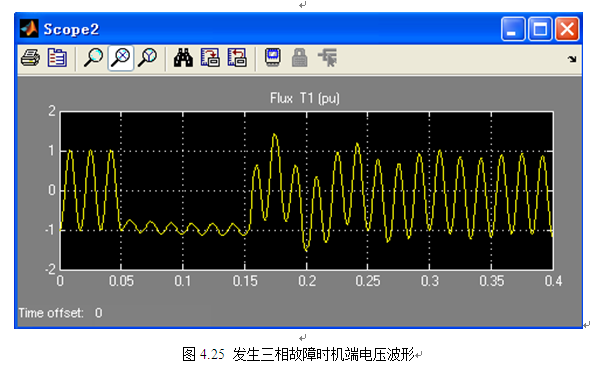
Task: Click the dock arrow at toolbar's right end
Action: (x=572, y=59)
